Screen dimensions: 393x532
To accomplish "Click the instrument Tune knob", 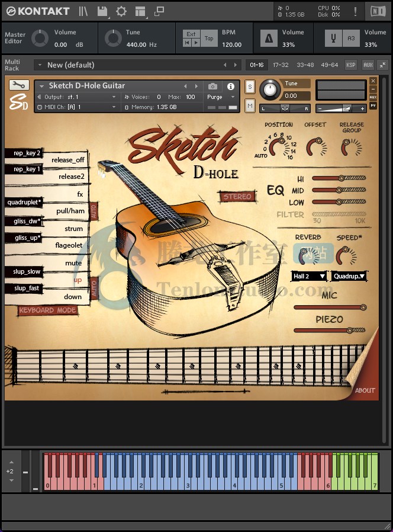I will pyautogui.click(x=270, y=90).
